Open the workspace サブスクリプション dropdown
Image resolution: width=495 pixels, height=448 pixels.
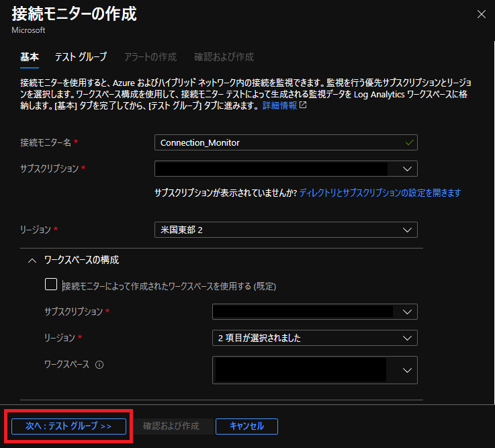315,312
